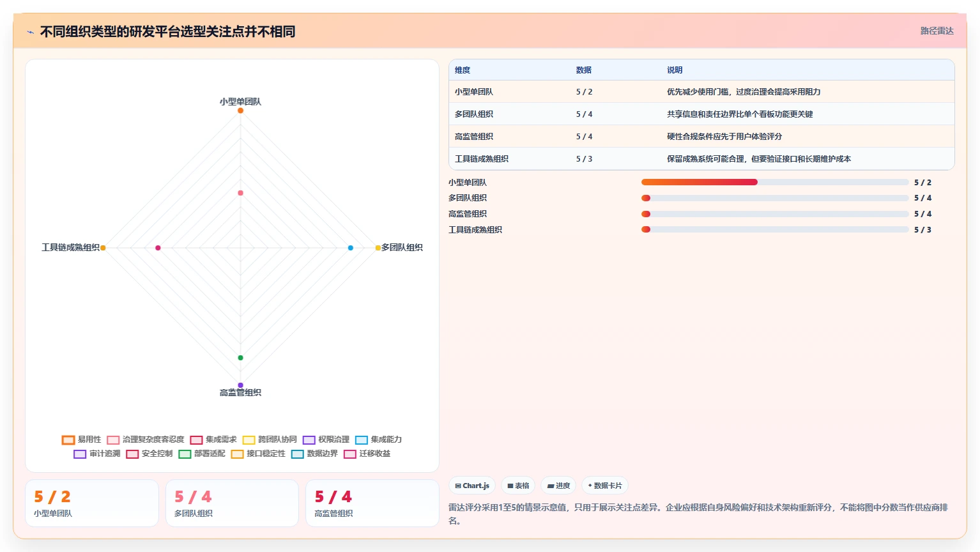Click the orange data point under 小型单团队
Image resolution: width=980 pixels, height=552 pixels.
click(x=240, y=111)
